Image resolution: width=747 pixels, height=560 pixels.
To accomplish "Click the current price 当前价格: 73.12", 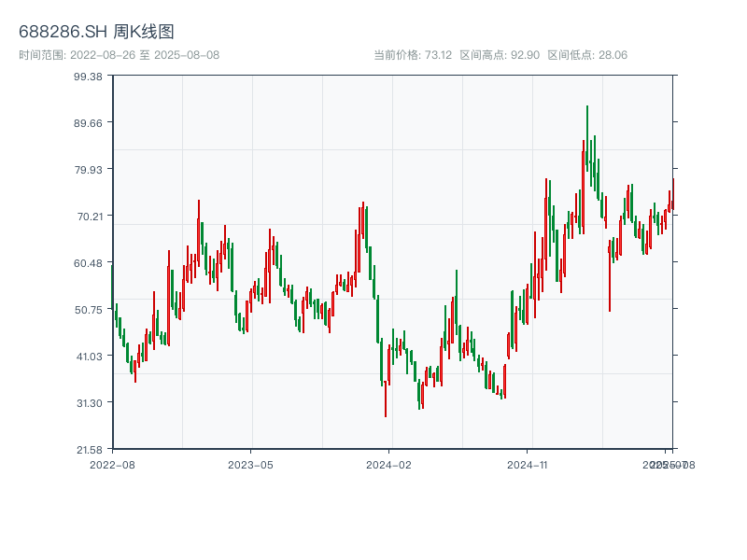I will pyautogui.click(x=413, y=55).
